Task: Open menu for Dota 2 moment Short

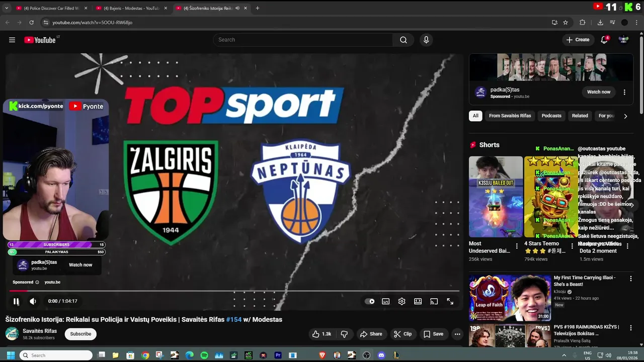Action: (627, 246)
